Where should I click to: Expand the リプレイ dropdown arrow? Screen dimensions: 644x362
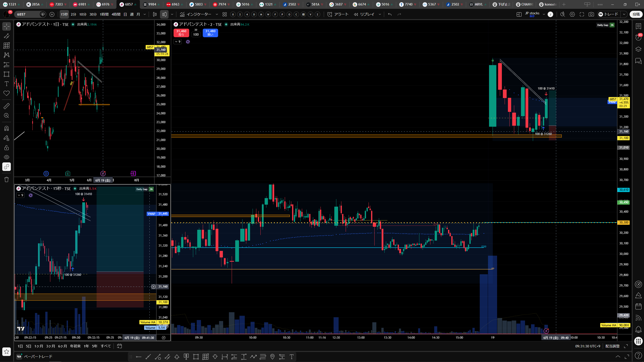[x=380, y=14]
